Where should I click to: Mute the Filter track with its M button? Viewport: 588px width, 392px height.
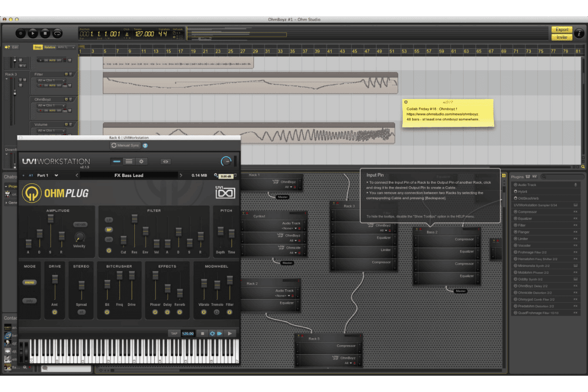point(70,86)
